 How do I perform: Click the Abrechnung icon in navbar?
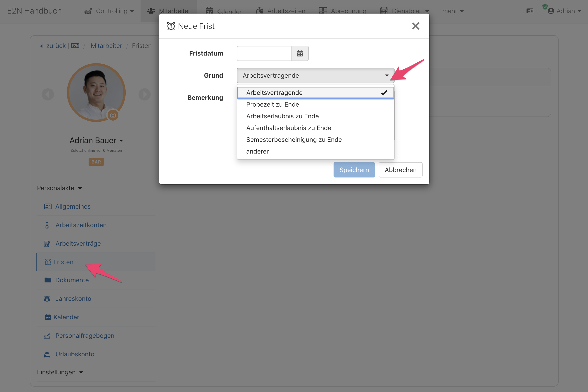[x=323, y=10]
